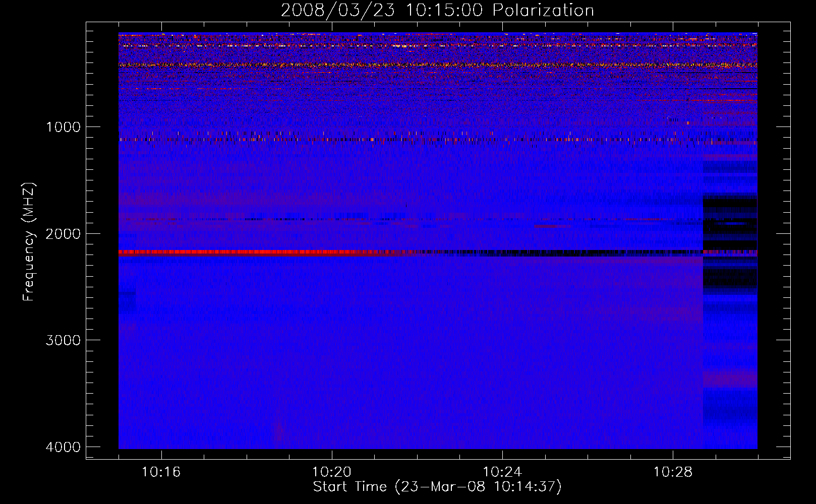This screenshot has height=504, width=816.
Task: Click the 3000 frequency tick label
Action: [x=63, y=340]
